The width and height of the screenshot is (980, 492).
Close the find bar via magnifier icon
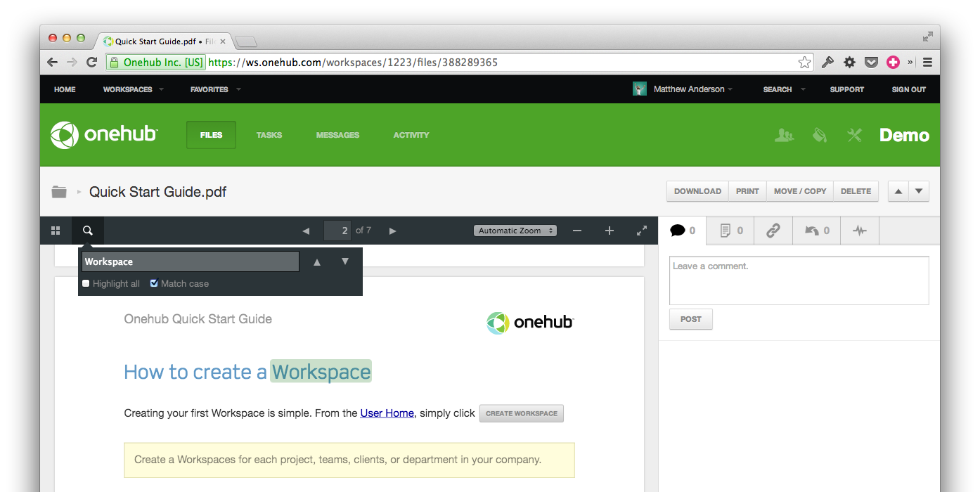click(88, 231)
